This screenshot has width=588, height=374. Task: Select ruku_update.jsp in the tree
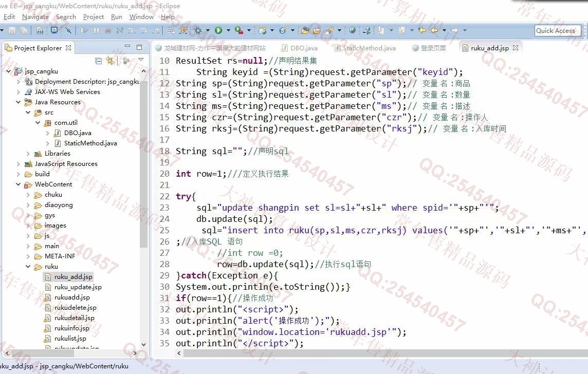[78, 287]
